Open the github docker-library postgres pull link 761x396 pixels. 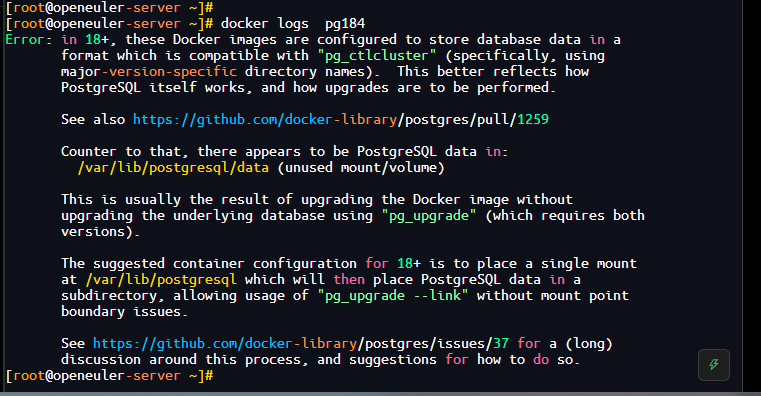click(341, 119)
